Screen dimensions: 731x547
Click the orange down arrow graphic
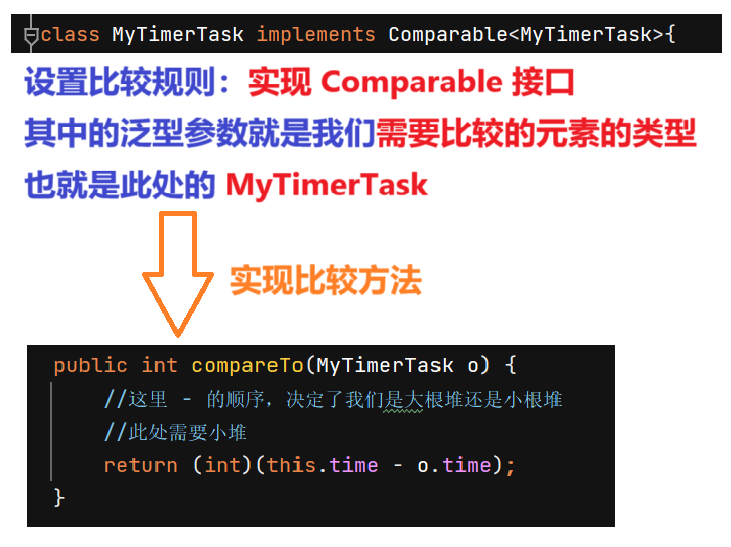pos(178,274)
